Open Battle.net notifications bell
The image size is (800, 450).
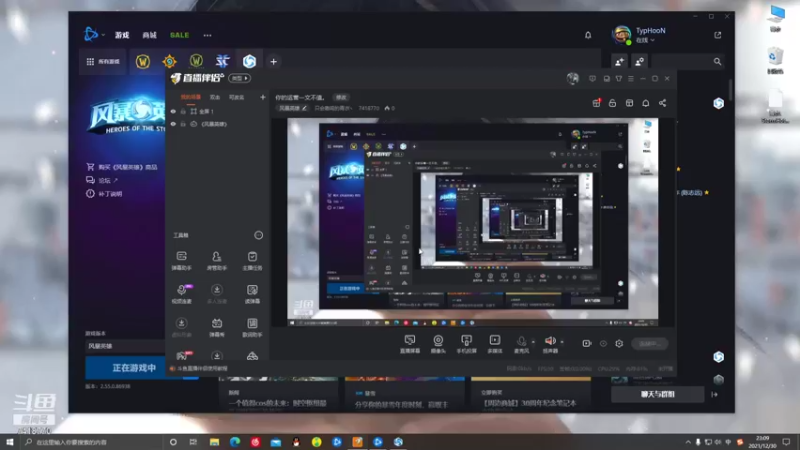588,35
